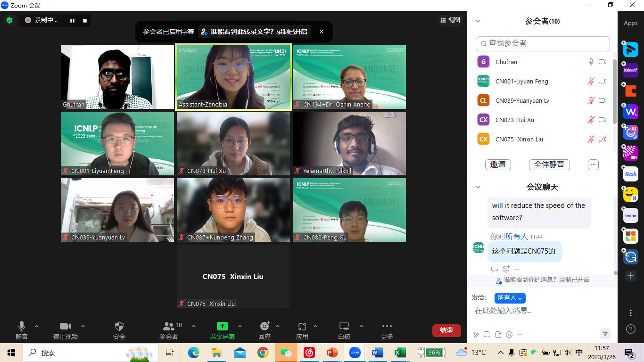644x362 pixels.
Task: Click the screenshot capture icon in chat toolbar
Action: coord(487,335)
